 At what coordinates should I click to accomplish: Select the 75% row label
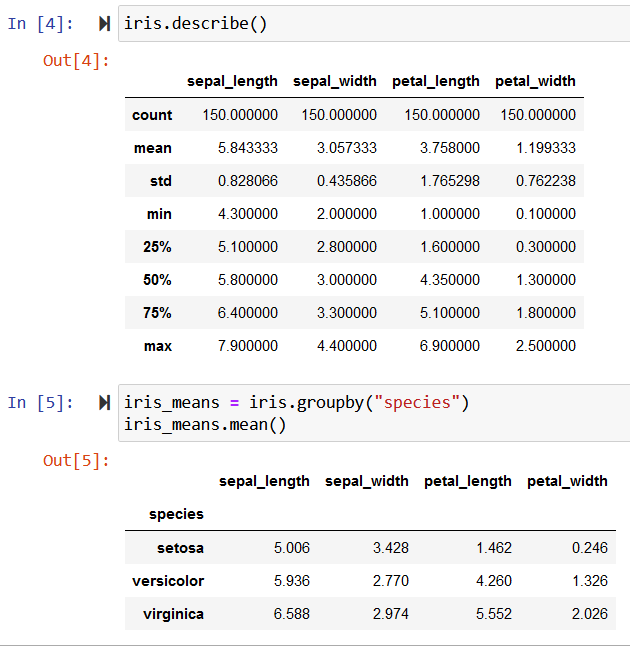pyautogui.click(x=157, y=313)
